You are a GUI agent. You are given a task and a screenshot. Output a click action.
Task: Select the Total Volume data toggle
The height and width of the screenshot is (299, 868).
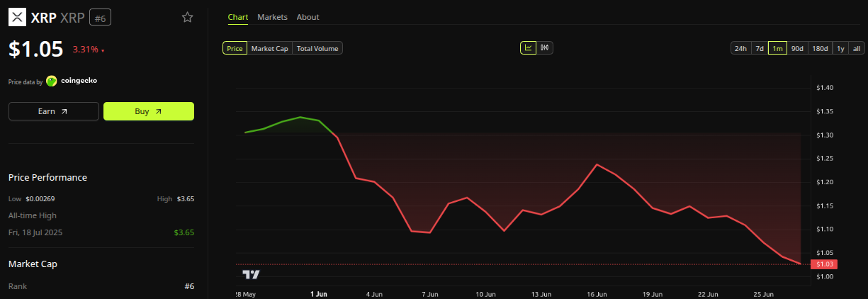(x=317, y=48)
